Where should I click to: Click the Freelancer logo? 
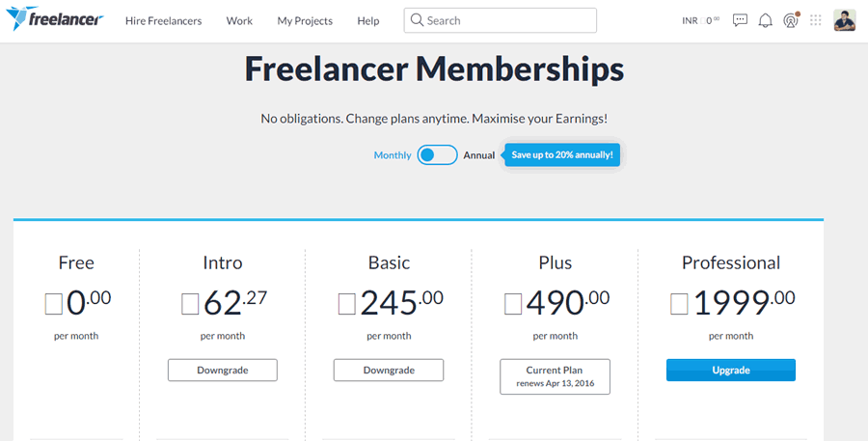[x=55, y=19]
